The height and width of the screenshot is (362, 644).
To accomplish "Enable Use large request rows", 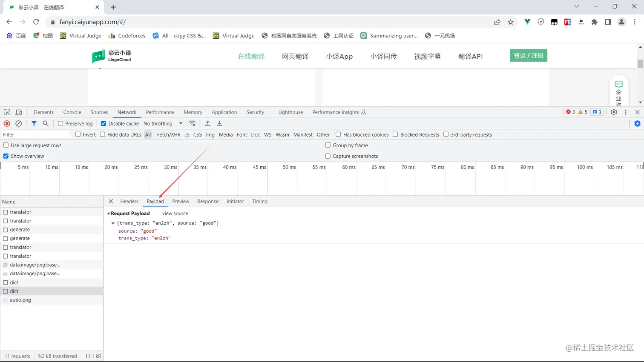I will tap(6, 145).
